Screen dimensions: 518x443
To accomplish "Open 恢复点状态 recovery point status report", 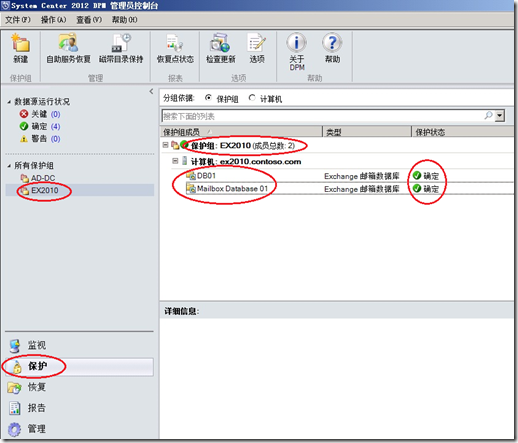I will (x=175, y=48).
